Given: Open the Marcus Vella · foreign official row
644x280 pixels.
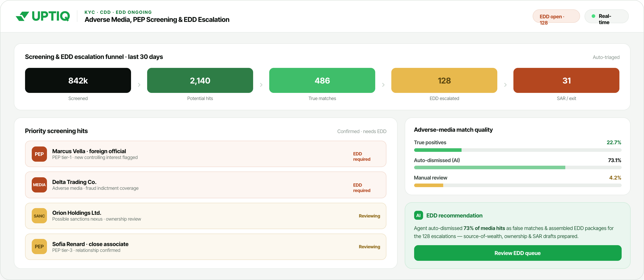Looking at the screenshot, I should [x=205, y=154].
